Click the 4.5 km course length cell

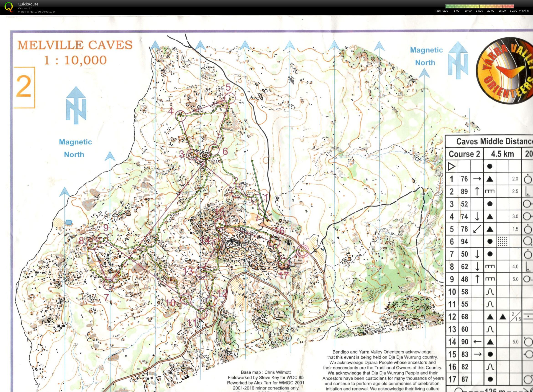pyautogui.click(x=502, y=154)
